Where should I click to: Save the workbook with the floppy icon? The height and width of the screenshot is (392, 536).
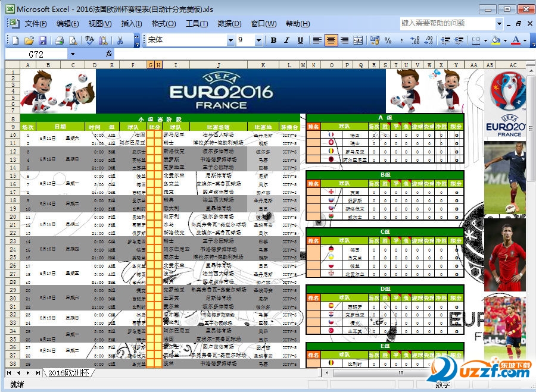pos(42,40)
